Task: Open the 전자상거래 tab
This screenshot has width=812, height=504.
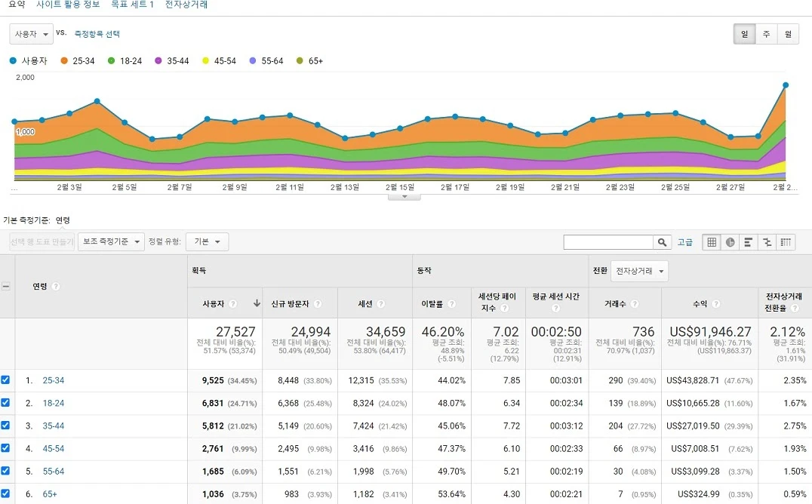Action: [186, 5]
